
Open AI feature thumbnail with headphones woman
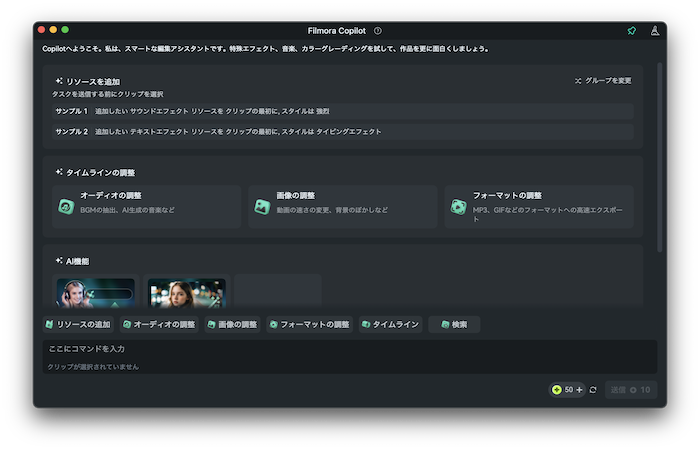pos(96,293)
